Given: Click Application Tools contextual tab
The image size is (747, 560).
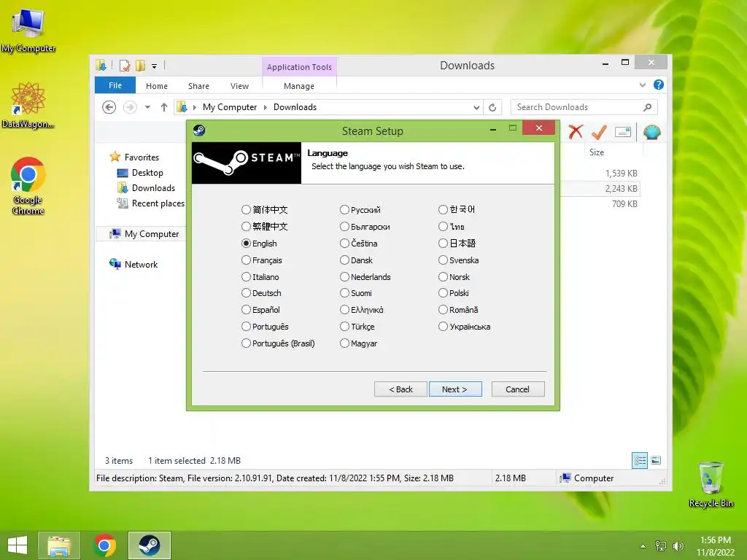Looking at the screenshot, I should [x=299, y=66].
